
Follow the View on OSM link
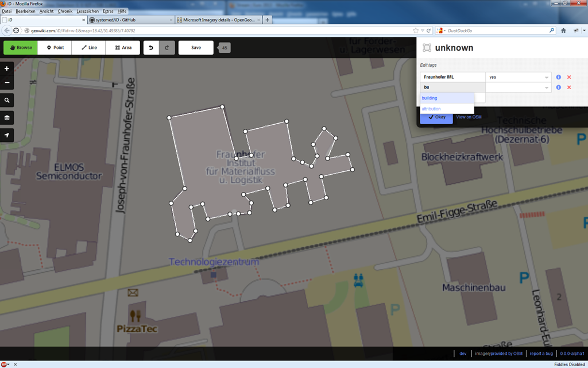469,117
